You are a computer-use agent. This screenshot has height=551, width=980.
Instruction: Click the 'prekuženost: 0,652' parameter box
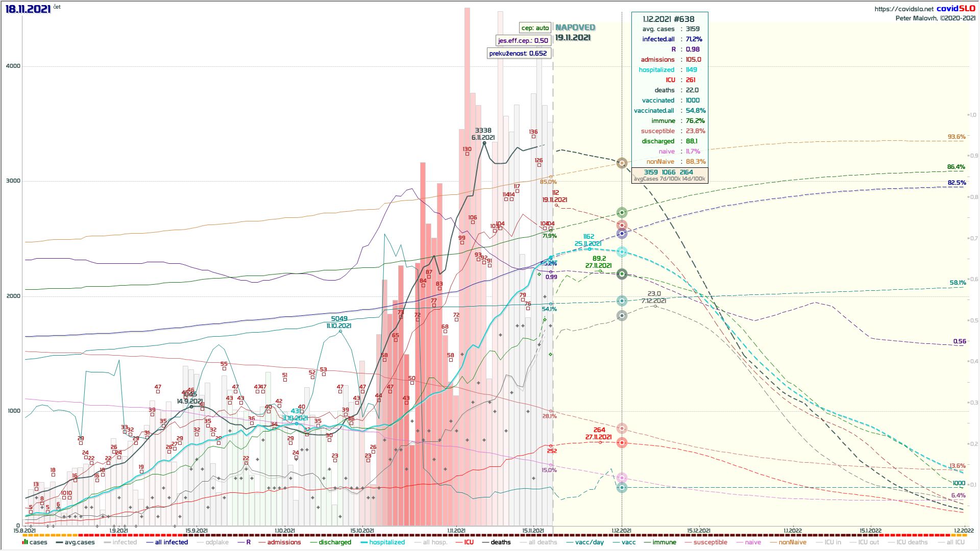tap(518, 54)
